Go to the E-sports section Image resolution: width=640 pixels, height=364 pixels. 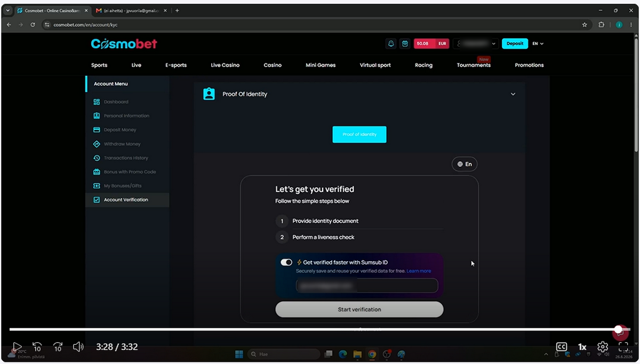(x=176, y=65)
